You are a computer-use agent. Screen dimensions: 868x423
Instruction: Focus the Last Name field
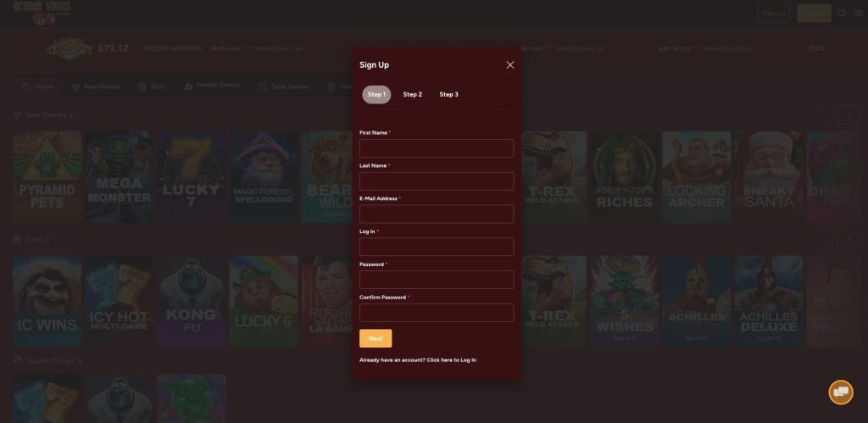(437, 181)
